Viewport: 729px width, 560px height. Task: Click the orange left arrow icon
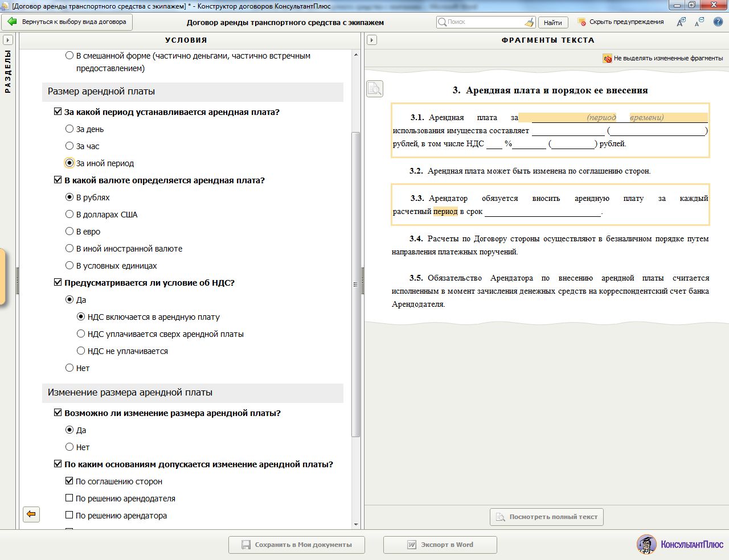coord(31,514)
